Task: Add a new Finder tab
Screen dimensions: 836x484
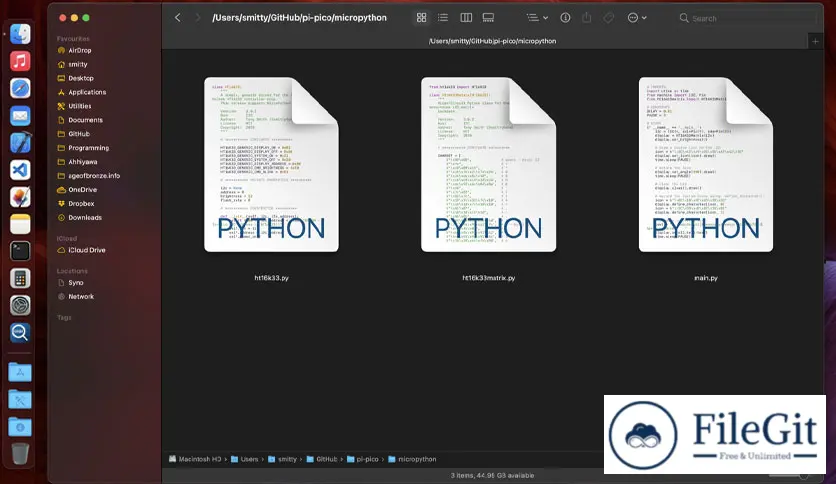Action: pyautogui.click(x=815, y=41)
